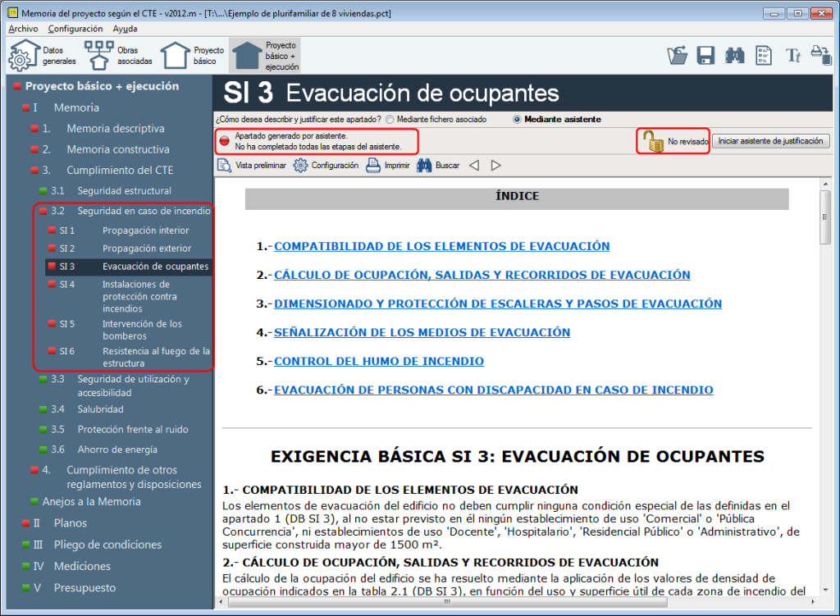Click the document checklist icon in top toolbar
Image resolution: width=840 pixels, height=616 pixels.
[x=764, y=55]
